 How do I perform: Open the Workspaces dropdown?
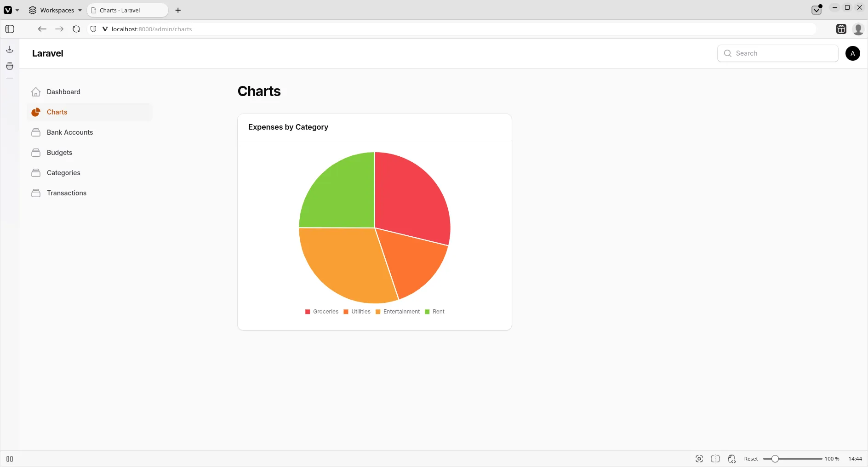[x=55, y=10]
